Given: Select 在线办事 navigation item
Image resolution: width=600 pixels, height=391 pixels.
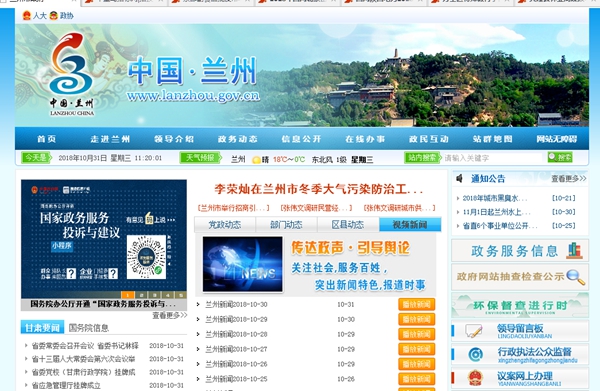Looking at the screenshot, I should pos(365,139).
